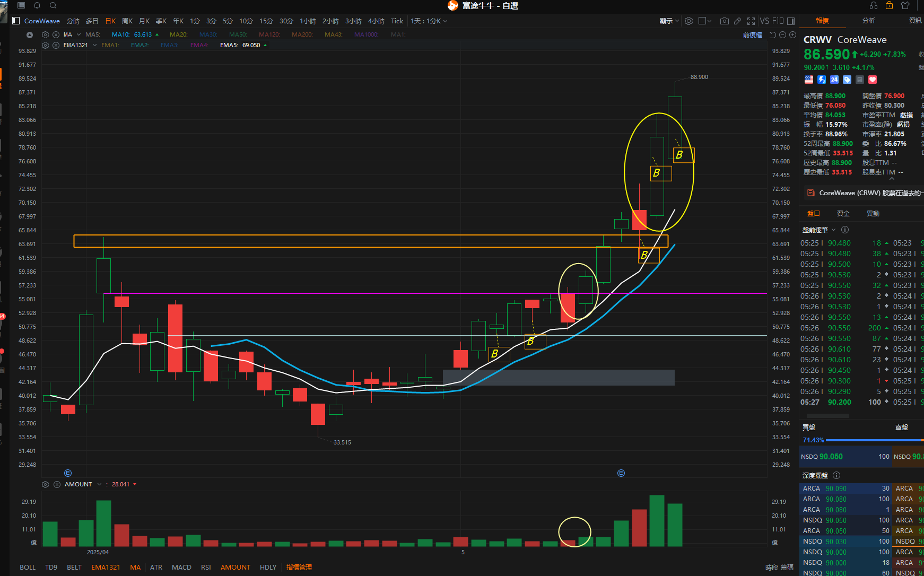Toggle the BOLL indicator
The width and height of the screenshot is (924, 576).
[x=28, y=568]
